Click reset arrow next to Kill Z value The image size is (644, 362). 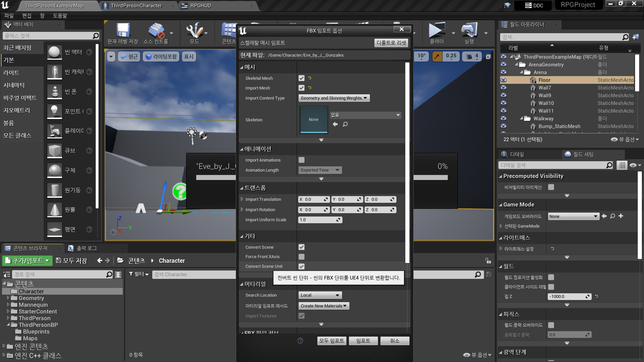[x=596, y=296]
